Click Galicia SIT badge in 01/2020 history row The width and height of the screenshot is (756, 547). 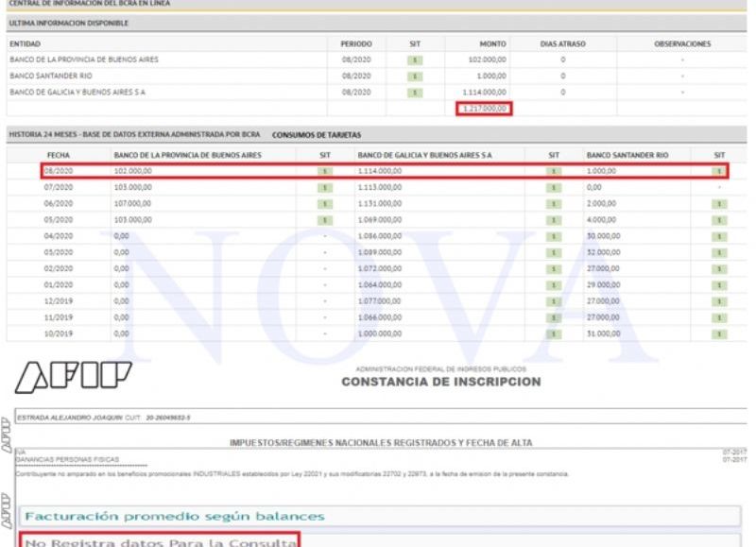554,285
